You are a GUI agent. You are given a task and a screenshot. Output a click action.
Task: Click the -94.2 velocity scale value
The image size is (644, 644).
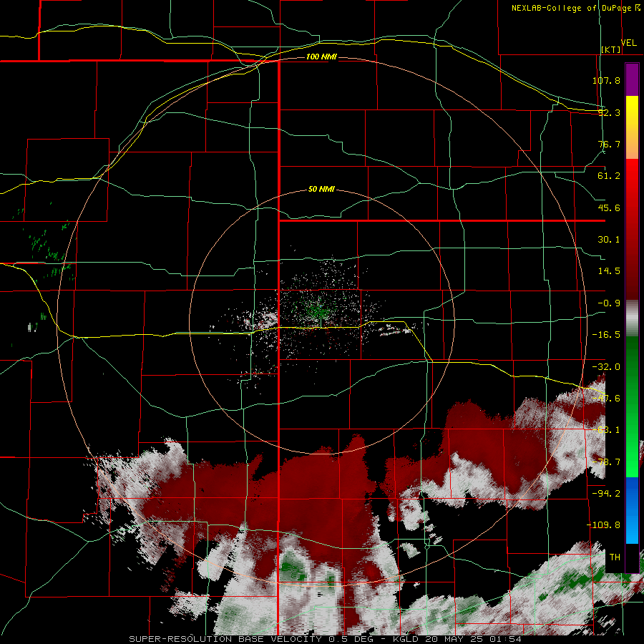click(606, 493)
